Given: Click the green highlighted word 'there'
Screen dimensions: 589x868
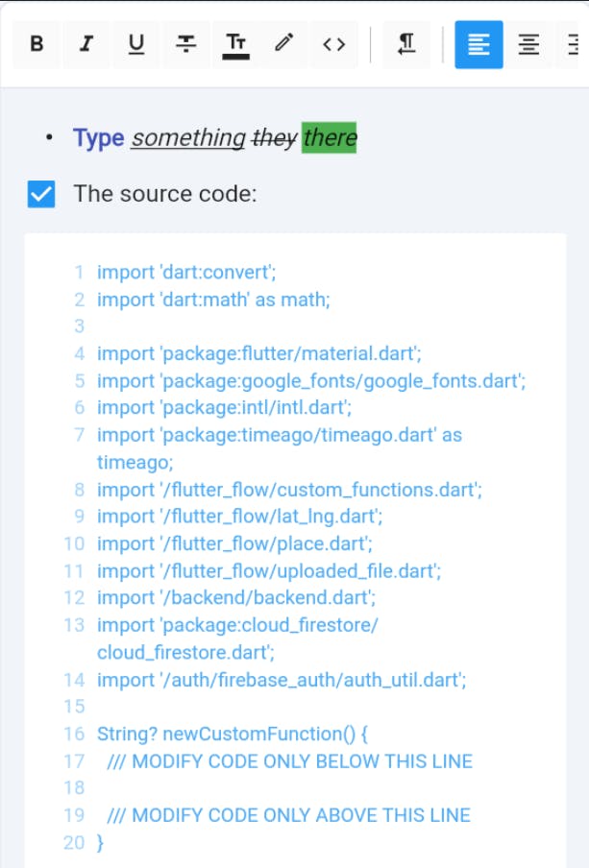Looking at the screenshot, I should tap(330, 138).
